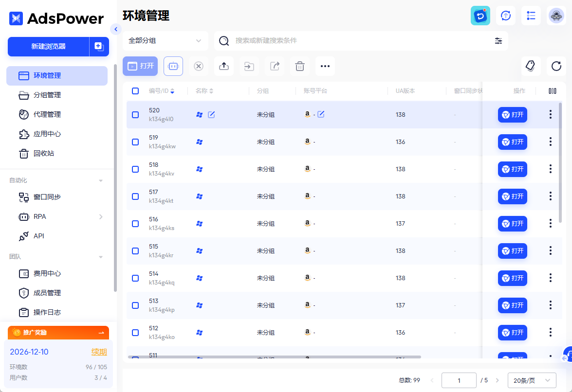Viewport: 572px width, 392px height.
Task: Click the close-browser X toolbar icon
Action: [199, 66]
